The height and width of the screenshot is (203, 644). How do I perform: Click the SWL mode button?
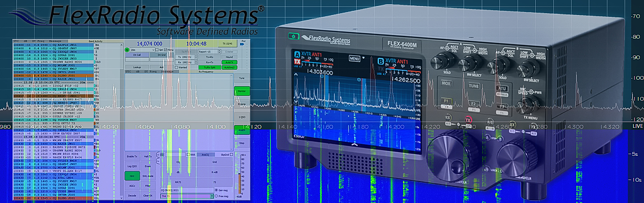point(148,176)
